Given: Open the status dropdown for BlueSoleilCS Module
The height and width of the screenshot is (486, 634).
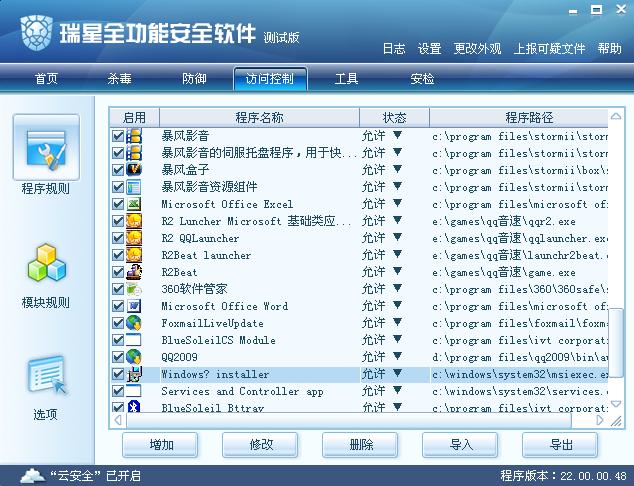Looking at the screenshot, I should click(x=397, y=339).
